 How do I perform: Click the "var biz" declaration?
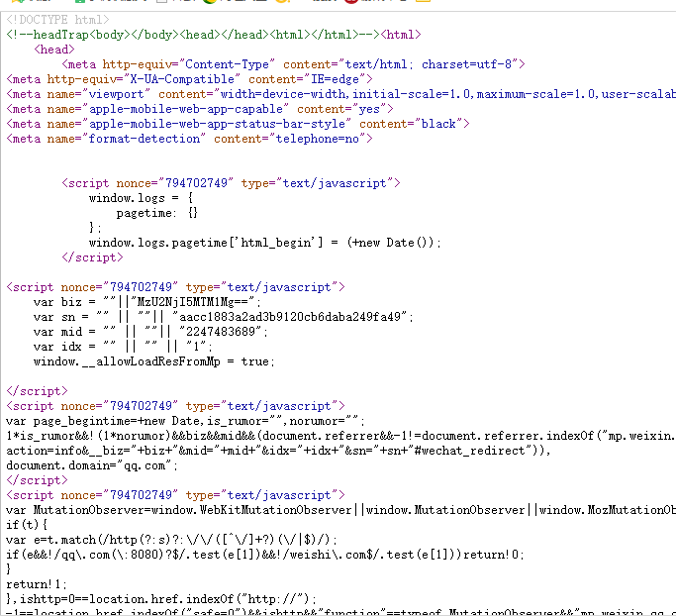pyautogui.click(x=147, y=302)
